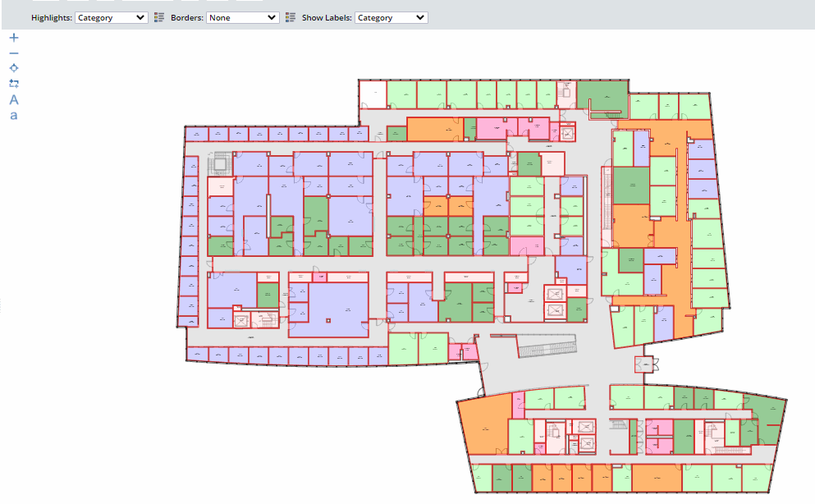Open the Highlights dropdown set to Category
Screen dimensions: 815x504
tap(111, 17)
